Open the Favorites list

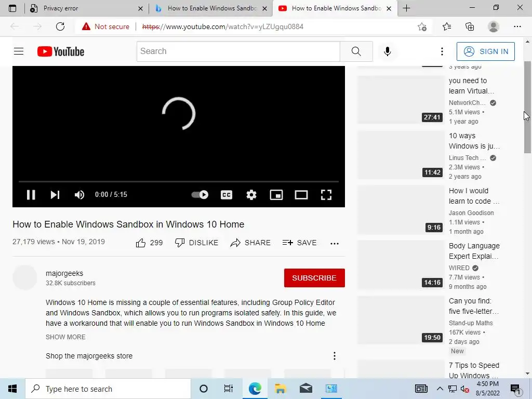(447, 26)
